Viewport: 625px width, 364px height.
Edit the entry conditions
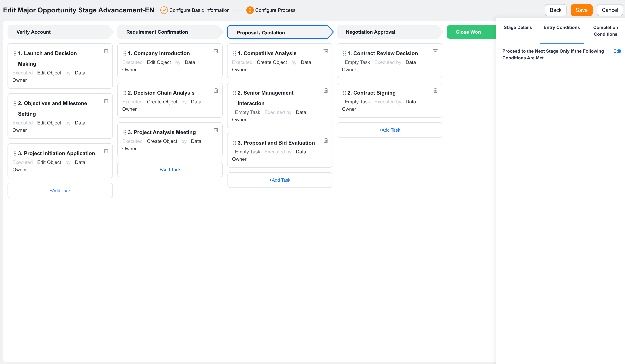[617, 51]
